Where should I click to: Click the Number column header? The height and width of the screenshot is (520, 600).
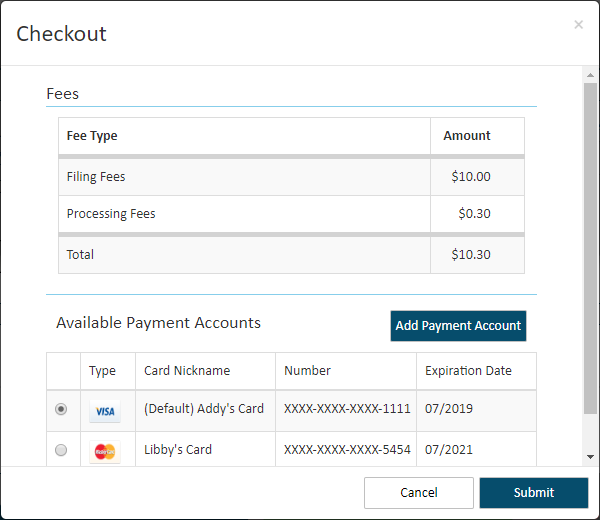coord(307,370)
